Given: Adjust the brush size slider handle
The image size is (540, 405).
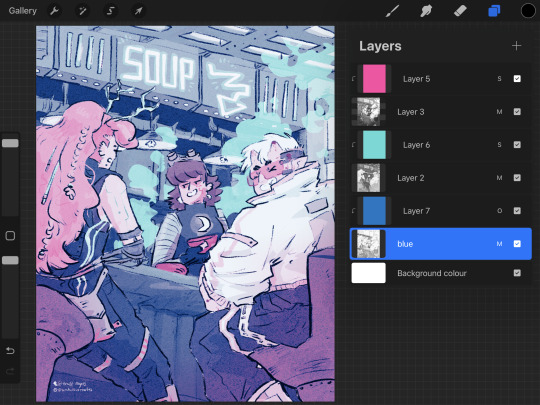Looking at the screenshot, I should click(x=10, y=143).
